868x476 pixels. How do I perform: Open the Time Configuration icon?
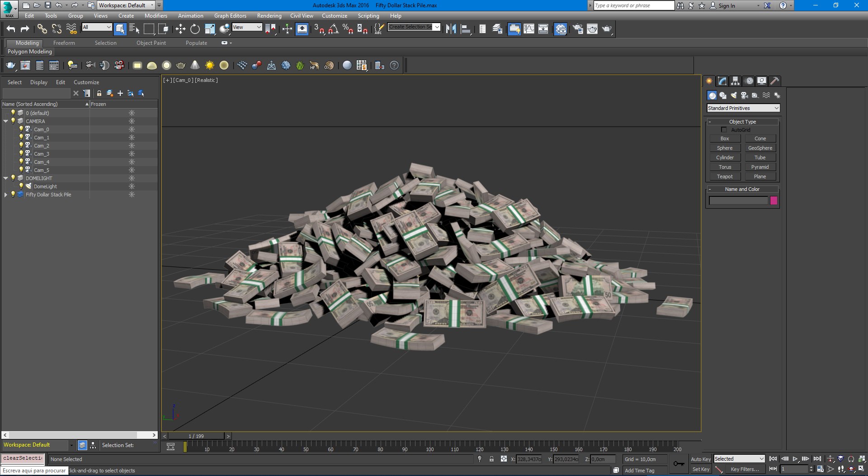pos(820,469)
